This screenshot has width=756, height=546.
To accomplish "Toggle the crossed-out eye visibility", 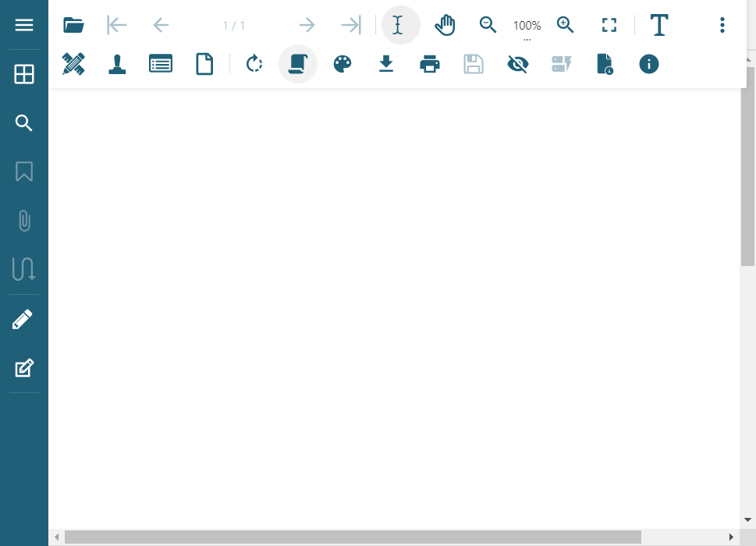I will point(518,64).
